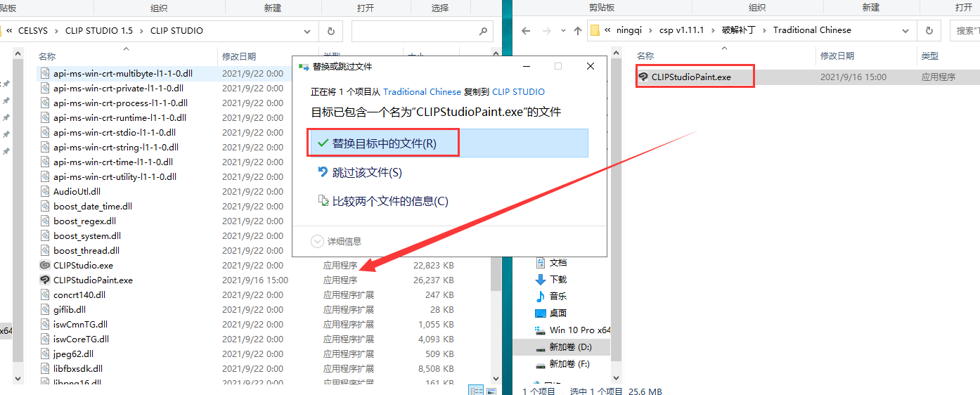
Task: Select boost_thread.dll file name
Action: click(x=86, y=250)
